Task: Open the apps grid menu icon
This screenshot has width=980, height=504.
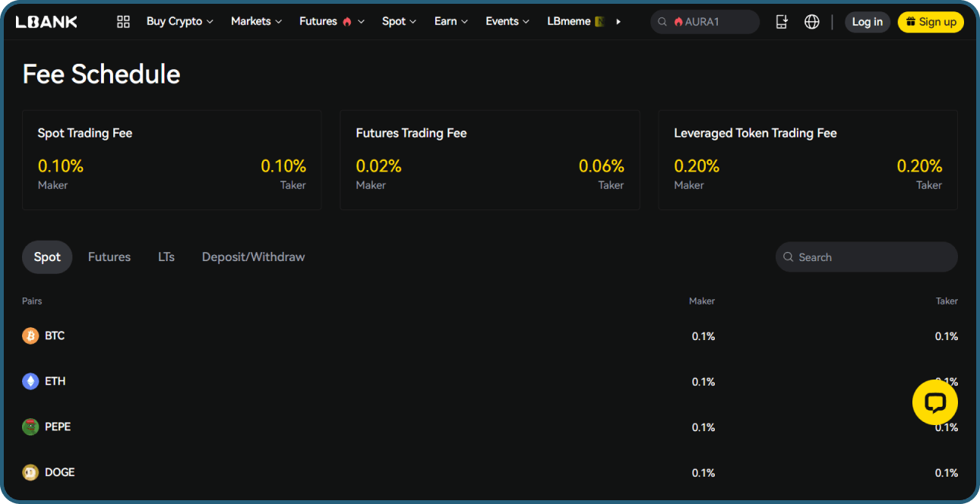Action: coord(123,22)
